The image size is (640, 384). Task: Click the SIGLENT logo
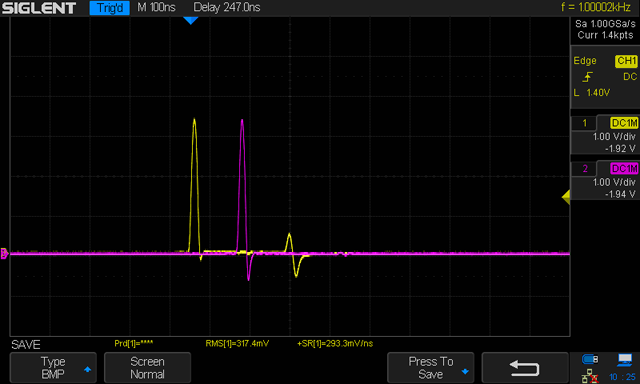click(x=39, y=8)
